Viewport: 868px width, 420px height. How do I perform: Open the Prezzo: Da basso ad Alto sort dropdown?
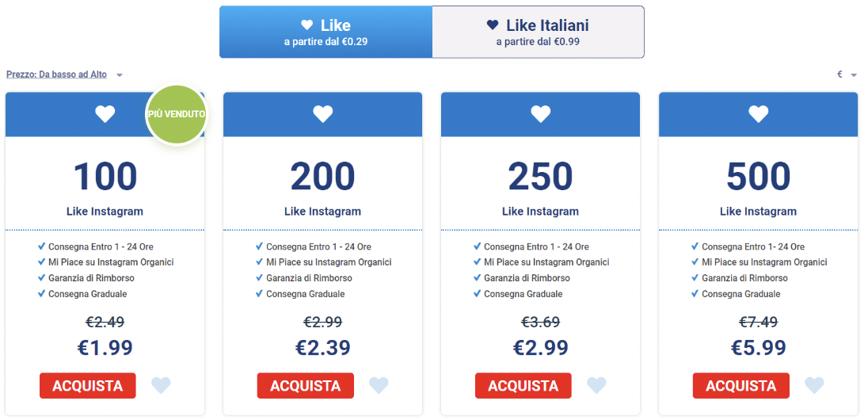(56, 74)
